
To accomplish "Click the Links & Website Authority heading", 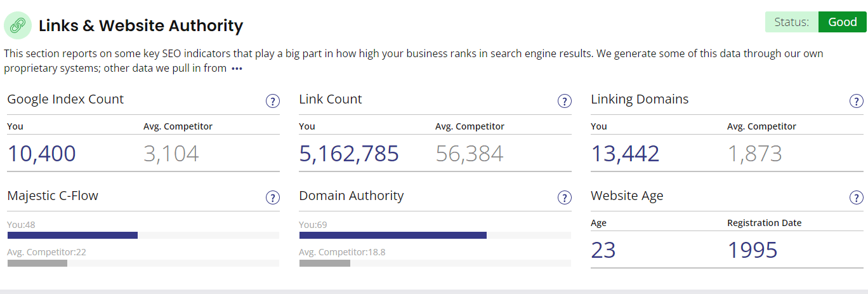I will [141, 26].
